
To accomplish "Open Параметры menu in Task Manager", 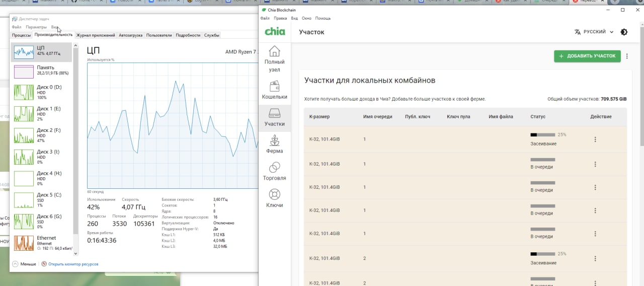I will [36, 27].
